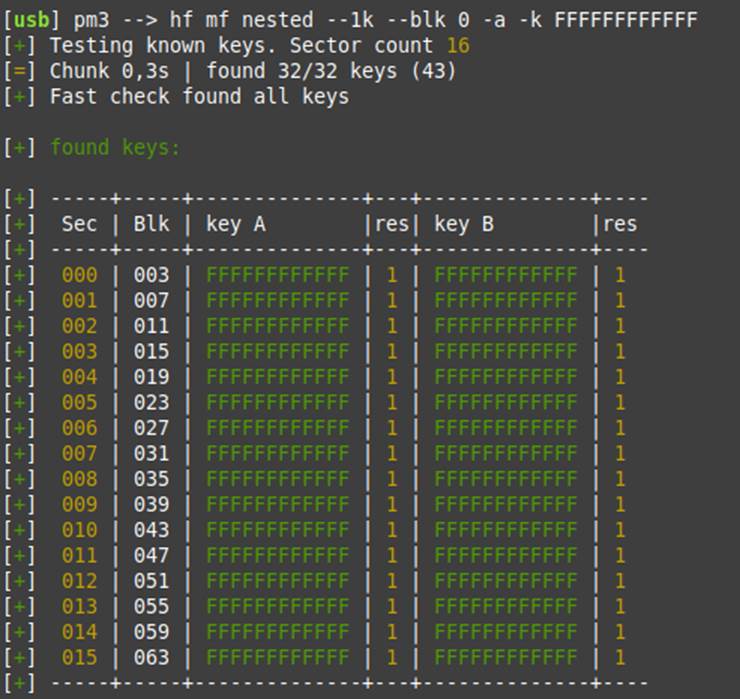Click the 'Sec' column header
This screenshot has width=740, height=699.
pos(79,224)
